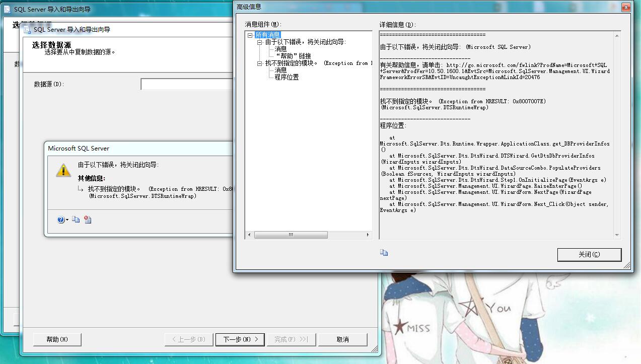Select 消息 under the 由于以下错误 node

(x=280, y=49)
